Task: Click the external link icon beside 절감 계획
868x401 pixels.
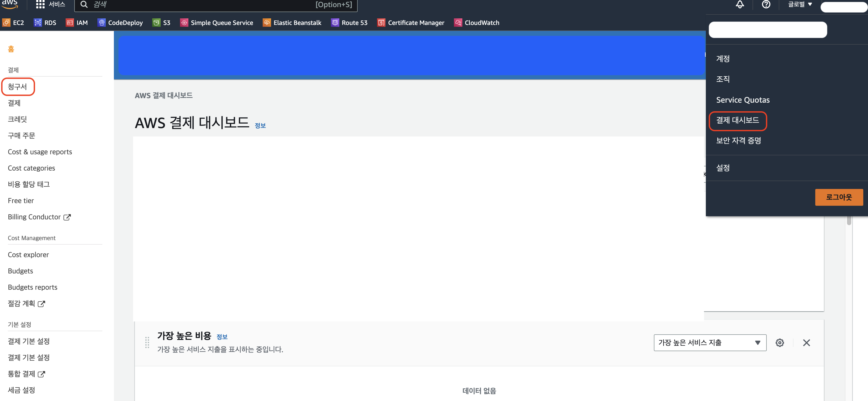Action: (x=41, y=304)
